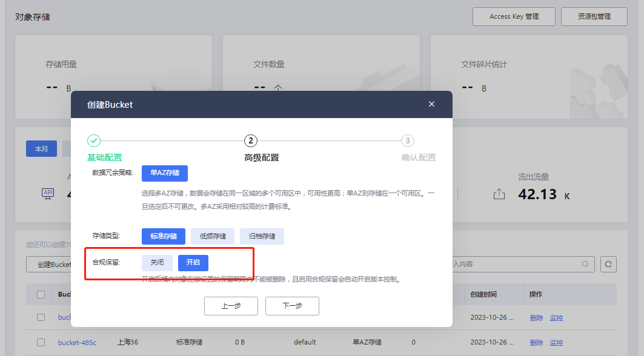Click the green checkmark on the 基础配置 step
The image size is (644, 356).
[94, 140]
